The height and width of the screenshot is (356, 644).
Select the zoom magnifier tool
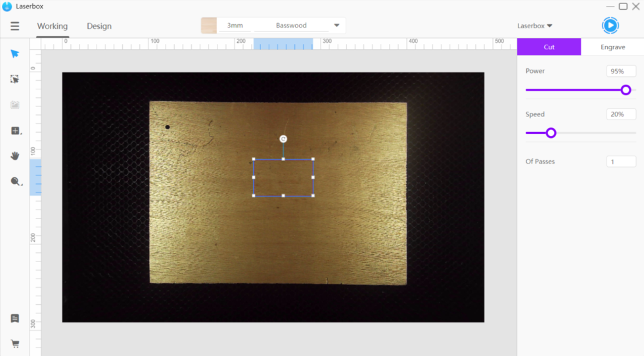(15, 181)
